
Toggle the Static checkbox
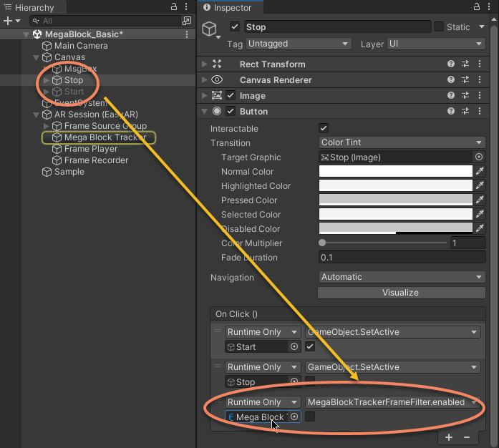pos(438,27)
